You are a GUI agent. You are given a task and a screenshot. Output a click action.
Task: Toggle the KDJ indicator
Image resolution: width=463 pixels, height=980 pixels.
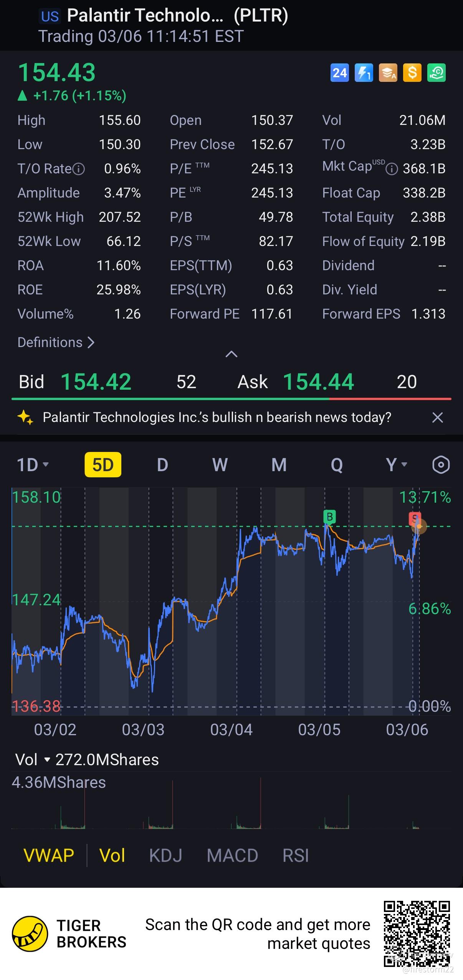[x=165, y=855]
